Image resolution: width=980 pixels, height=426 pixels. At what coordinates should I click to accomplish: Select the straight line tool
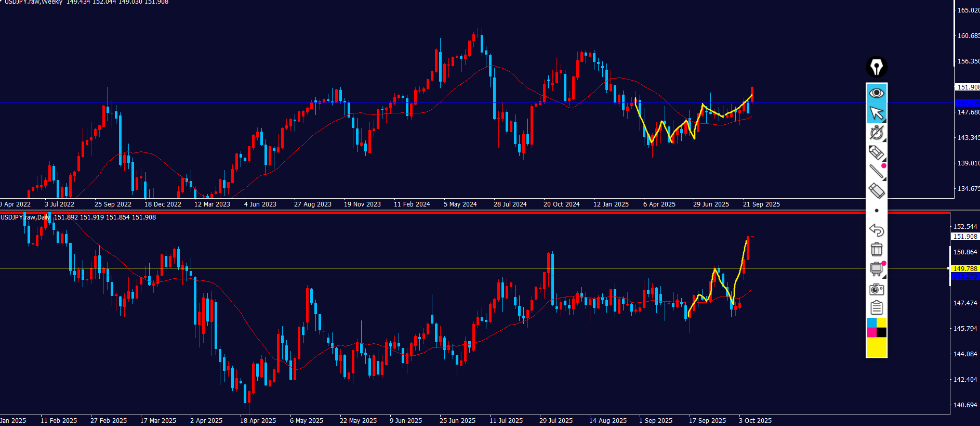click(x=876, y=171)
